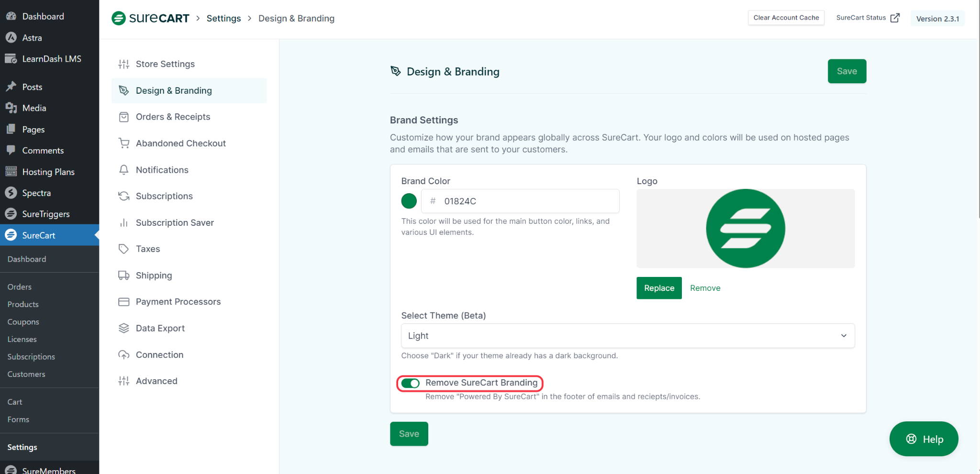Click the brand color hex input field

pyautogui.click(x=520, y=201)
